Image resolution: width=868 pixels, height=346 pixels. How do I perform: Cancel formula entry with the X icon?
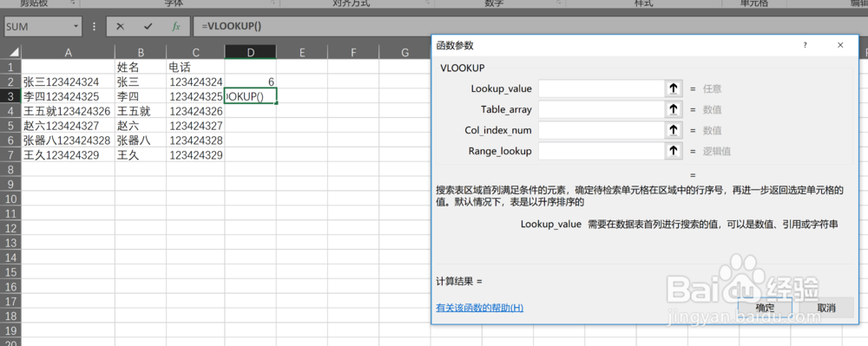coord(120,27)
